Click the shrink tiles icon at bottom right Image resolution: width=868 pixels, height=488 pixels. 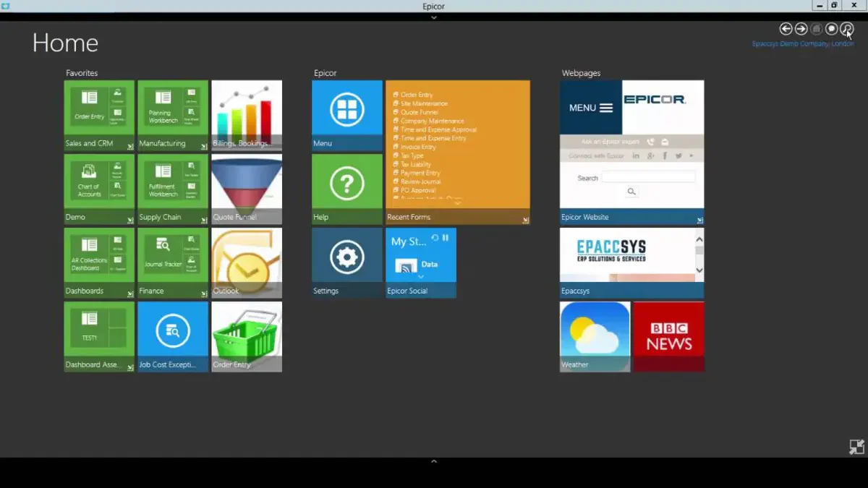point(856,447)
